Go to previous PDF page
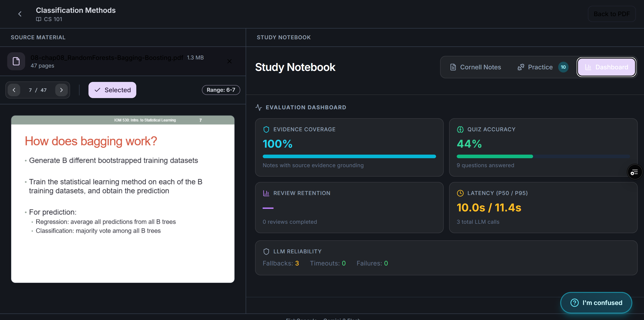The width and height of the screenshot is (644, 320). click(14, 90)
